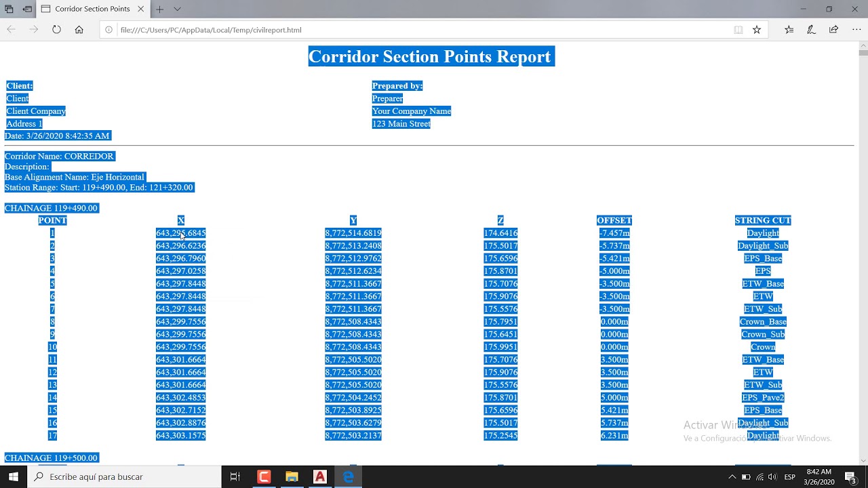The width and height of the screenshot is (868, 488).
Task: Open the Windows Start menu
Action: click(x=14, y=476)
